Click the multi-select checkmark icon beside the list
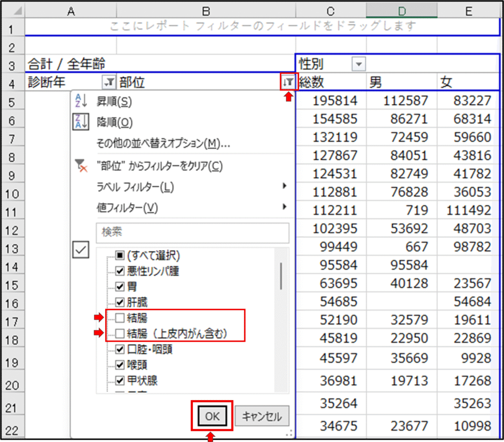 coord(81,250)
